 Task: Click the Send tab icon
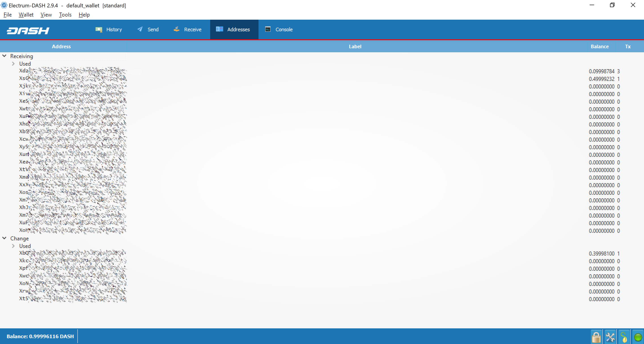tap(140, 29)
